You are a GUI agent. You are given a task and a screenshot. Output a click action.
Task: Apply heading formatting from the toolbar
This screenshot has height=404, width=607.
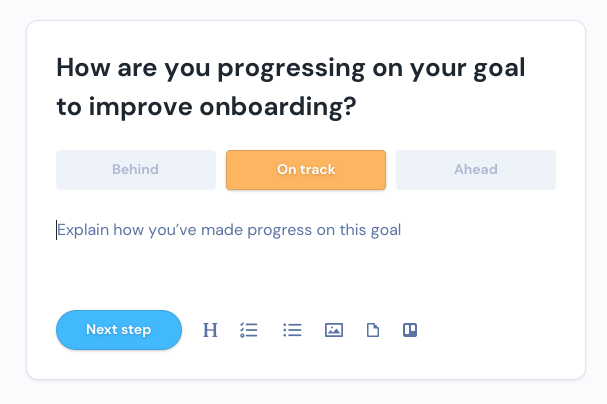coord(210,330)
